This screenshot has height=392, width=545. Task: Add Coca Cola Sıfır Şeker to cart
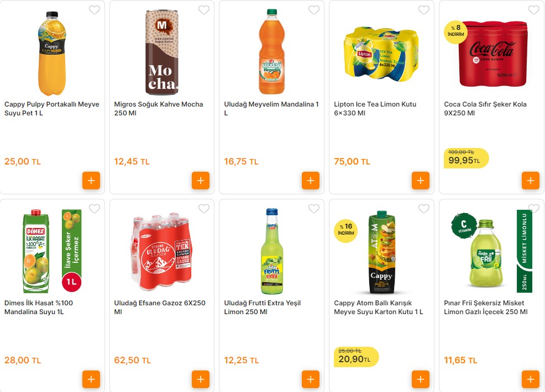click(530, 181)
